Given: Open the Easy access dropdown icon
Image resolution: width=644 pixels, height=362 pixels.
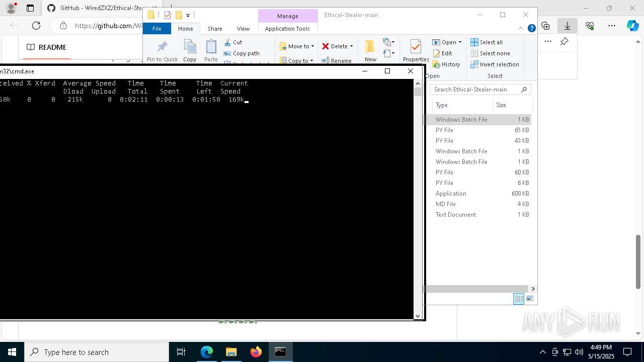Looking at the screenshot, I should pos(388,53).
